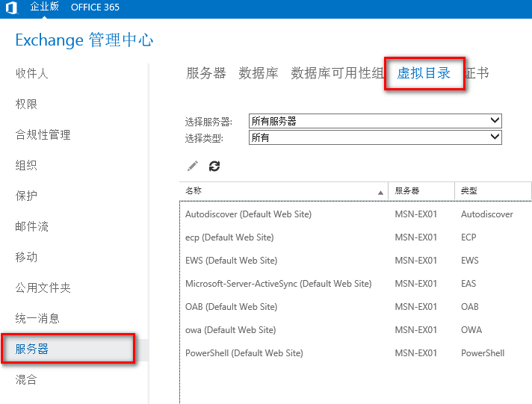Click the sort arrow in 名称 column
The image size is (532, 404).
(x=380, y=193)
